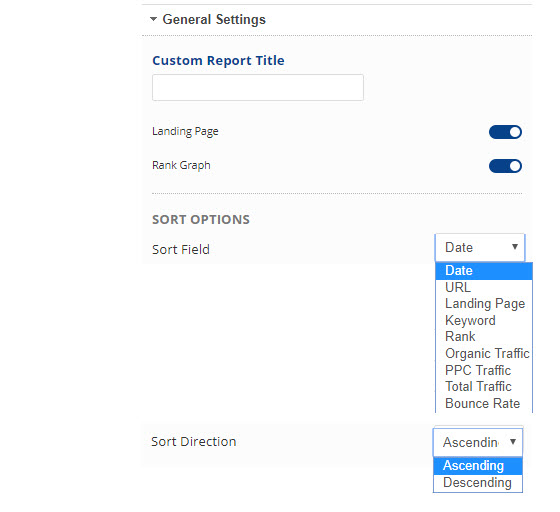Toggle the Landing Page switch off
Screen dimensions: 560x512
tap(505, 132)
